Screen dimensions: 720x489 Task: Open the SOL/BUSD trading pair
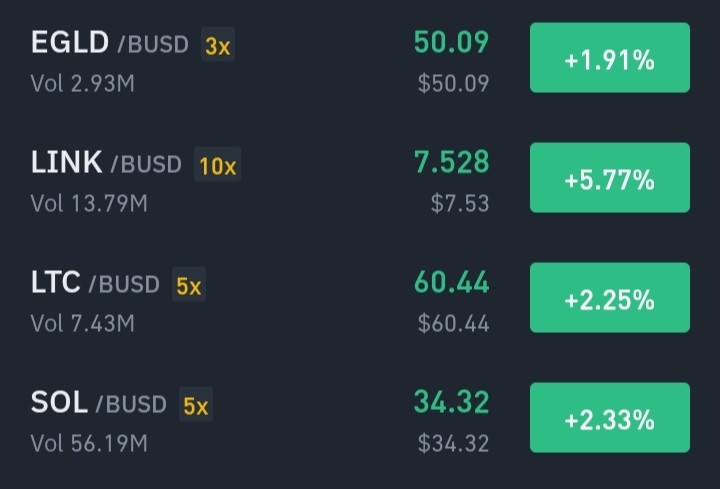tap(99, 402)
